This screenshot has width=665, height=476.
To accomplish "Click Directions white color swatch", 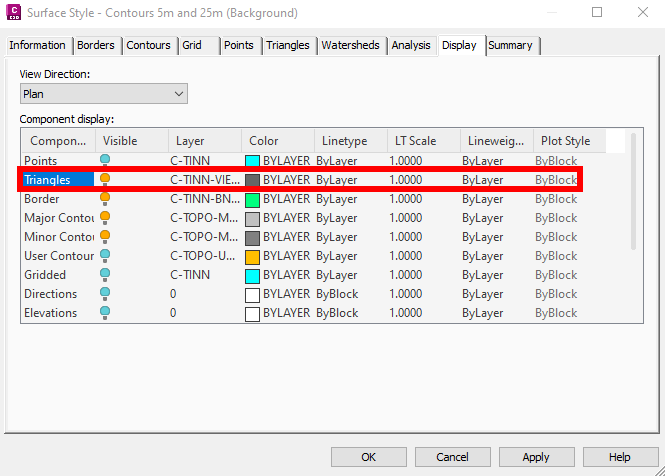I will (252, 295).
